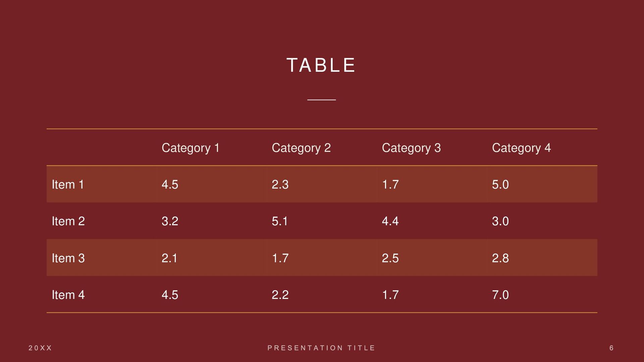This screenshot has height=362, width=644.
Task: Click the Item 2 value 3.2
Action: point(170,221)
